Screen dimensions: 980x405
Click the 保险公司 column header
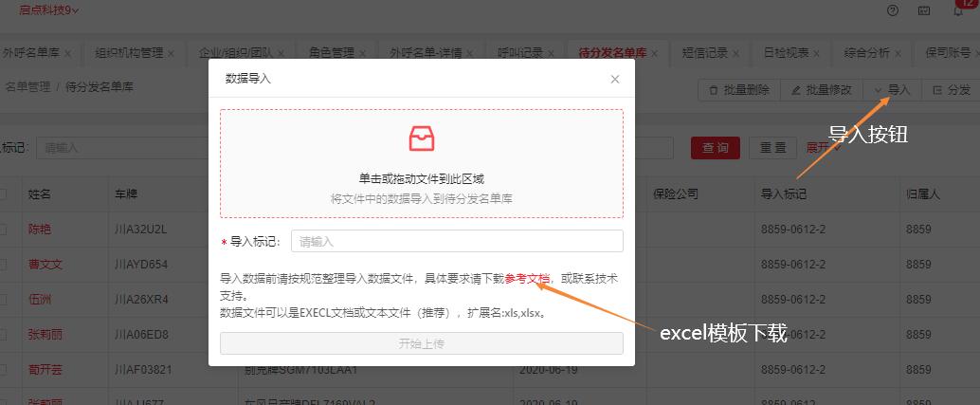click(676, 194)
